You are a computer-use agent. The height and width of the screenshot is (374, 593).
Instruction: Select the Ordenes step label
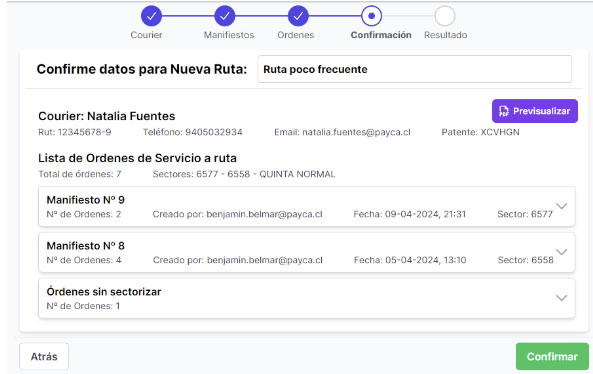click(296, 35)
